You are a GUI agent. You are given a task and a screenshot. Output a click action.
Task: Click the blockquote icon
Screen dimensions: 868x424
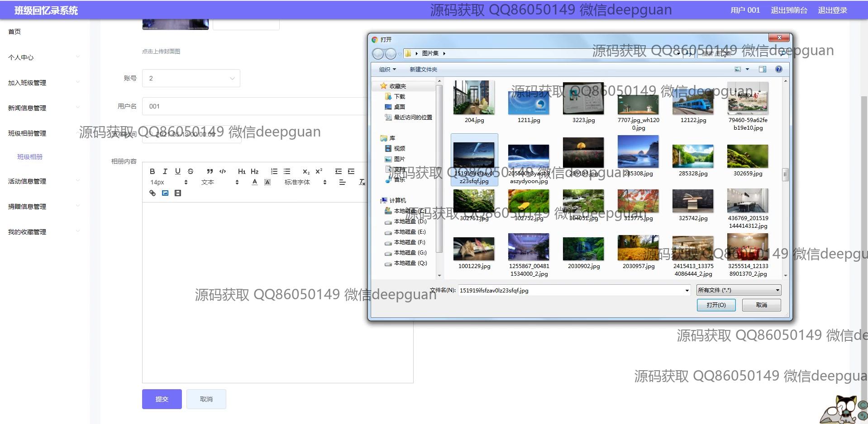(210, 171)
